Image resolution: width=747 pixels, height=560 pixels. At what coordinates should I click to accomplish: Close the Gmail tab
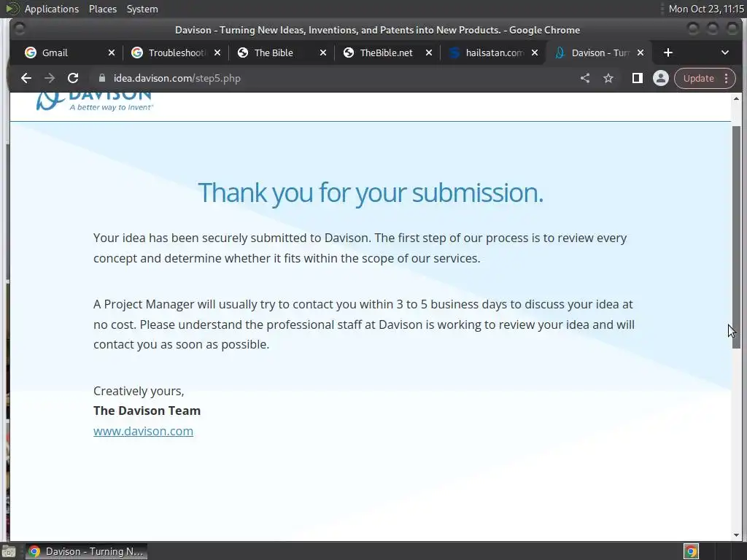point(112,52)
